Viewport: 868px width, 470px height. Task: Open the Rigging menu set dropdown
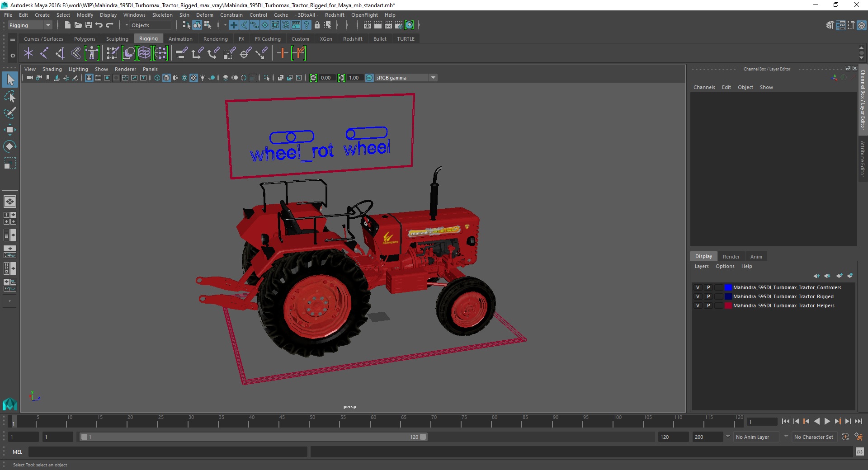click(30, 25)
